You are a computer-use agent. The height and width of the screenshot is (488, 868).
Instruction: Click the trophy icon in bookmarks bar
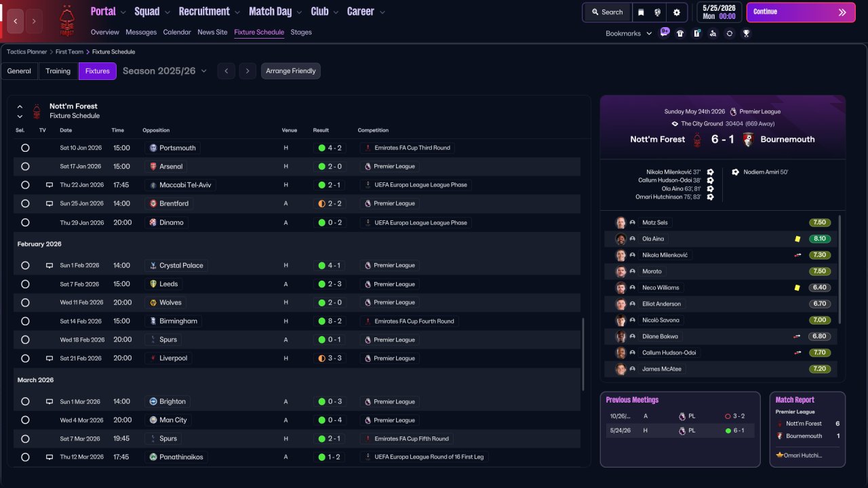point(746,33)
